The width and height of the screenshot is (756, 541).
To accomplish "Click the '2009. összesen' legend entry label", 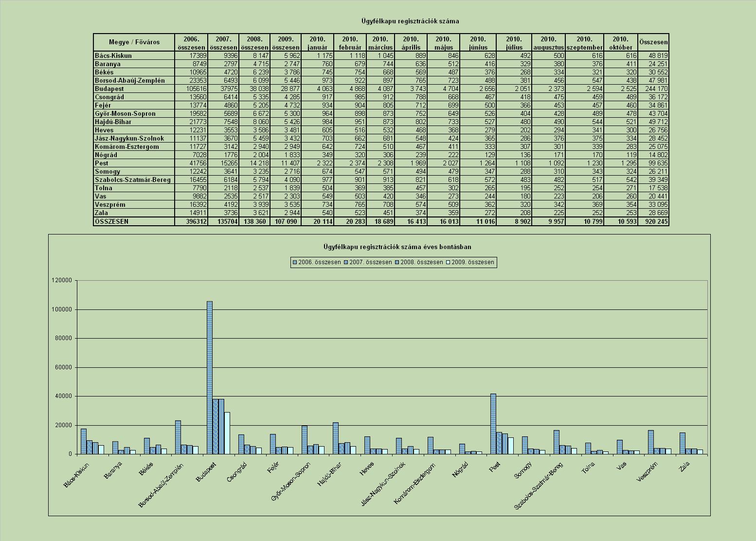I will [473, 262].
